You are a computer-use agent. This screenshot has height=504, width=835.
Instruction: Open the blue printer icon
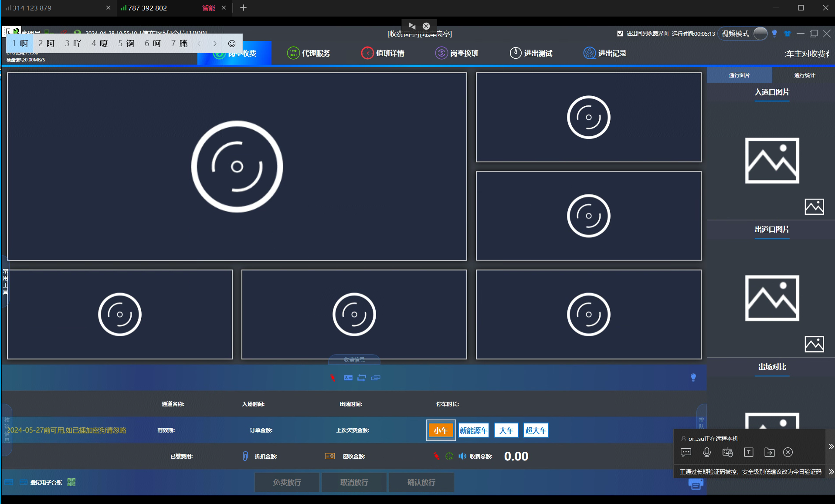(696, 484)
